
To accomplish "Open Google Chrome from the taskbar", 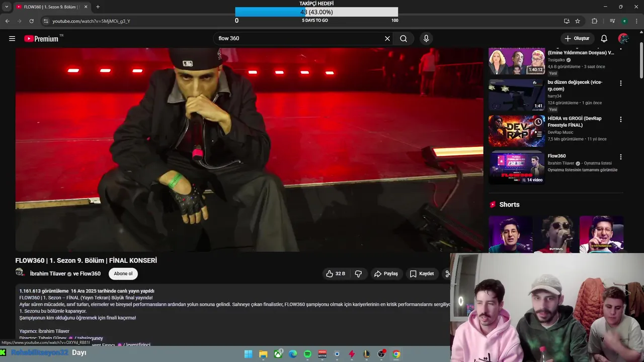I will [x=396, y=354].
